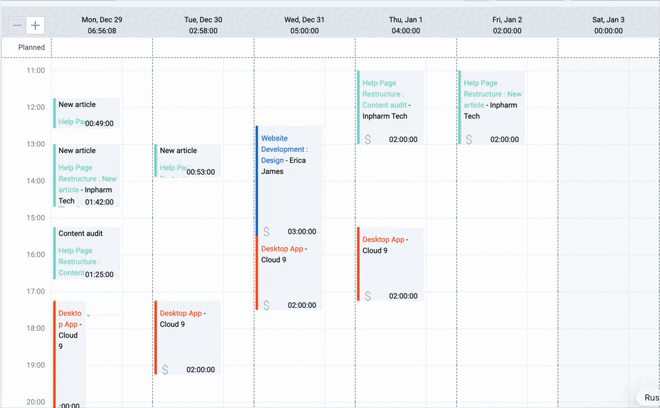Click the Rus button in bottom corner
This screenshot has height=408, width=660.
click(650, 397)
